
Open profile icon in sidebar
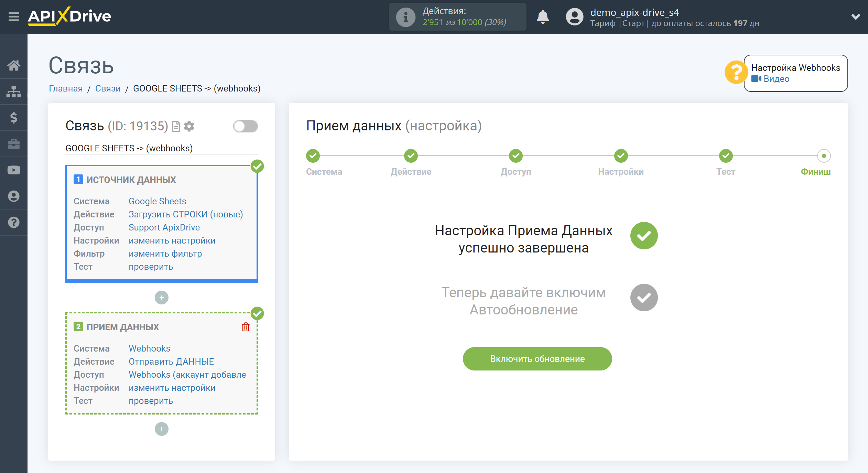tap(14, 196)
